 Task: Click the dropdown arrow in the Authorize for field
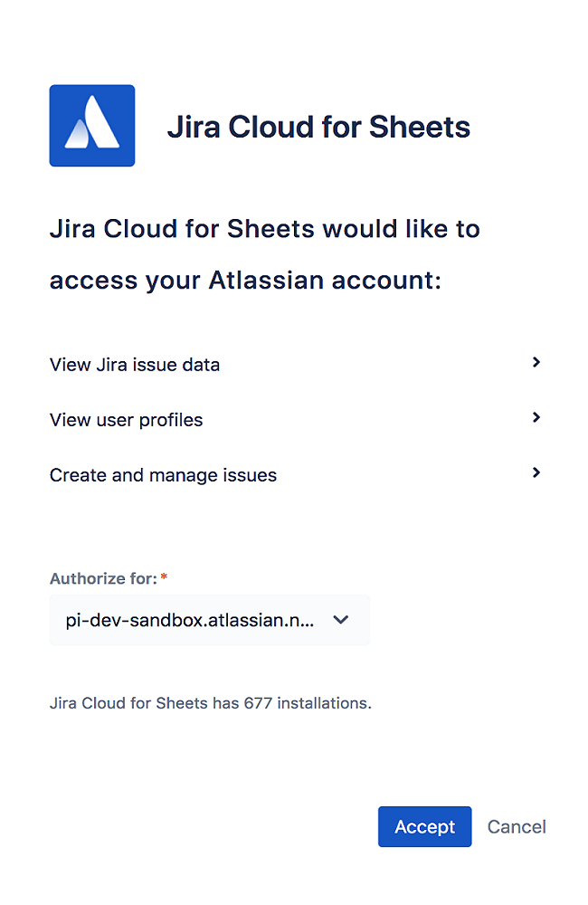tap(341, 620)
